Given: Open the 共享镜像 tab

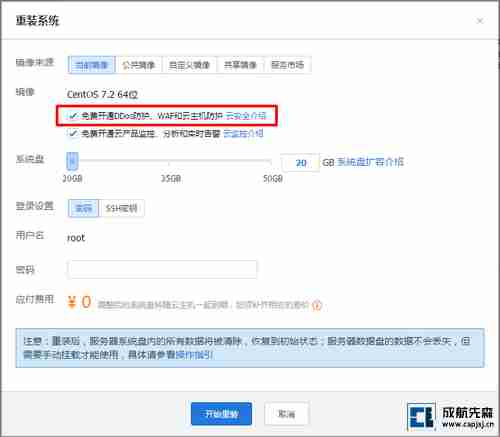Looking at the screenshot, I should pyautogui.click(x=240, y=65).
